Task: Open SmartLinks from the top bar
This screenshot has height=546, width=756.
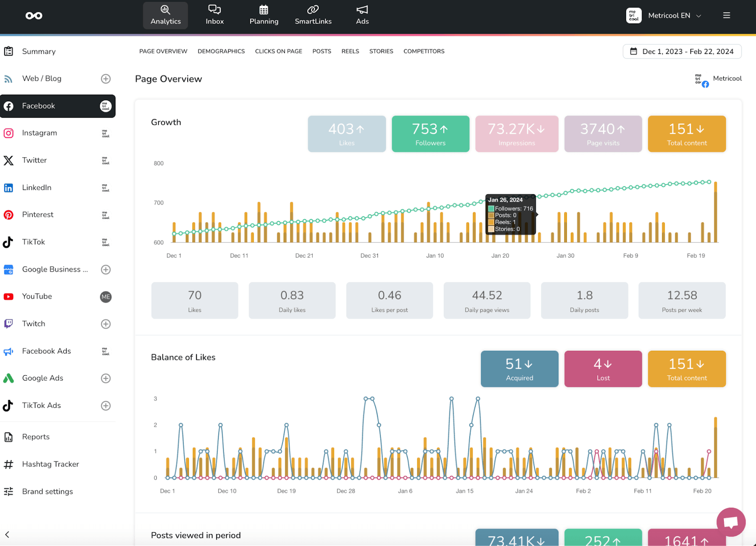Action: click(313, 14)
